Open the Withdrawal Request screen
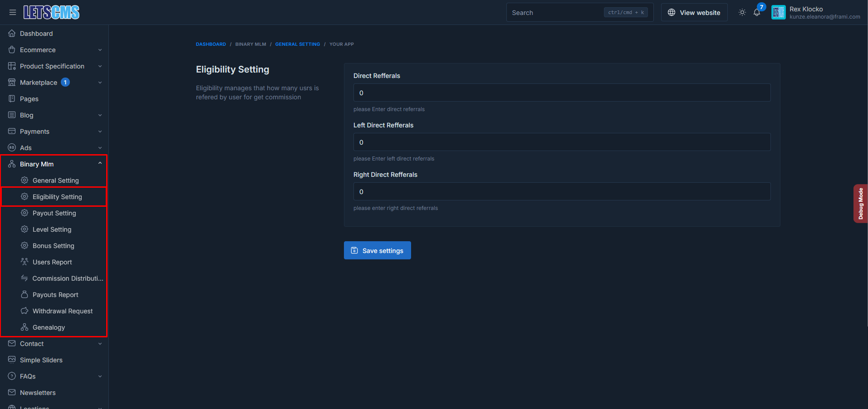Screen dimensions: 868x409 tap(62, 311)
